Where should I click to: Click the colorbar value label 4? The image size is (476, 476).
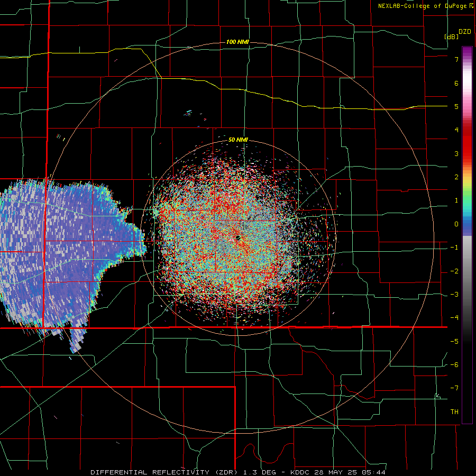(456, 130)
